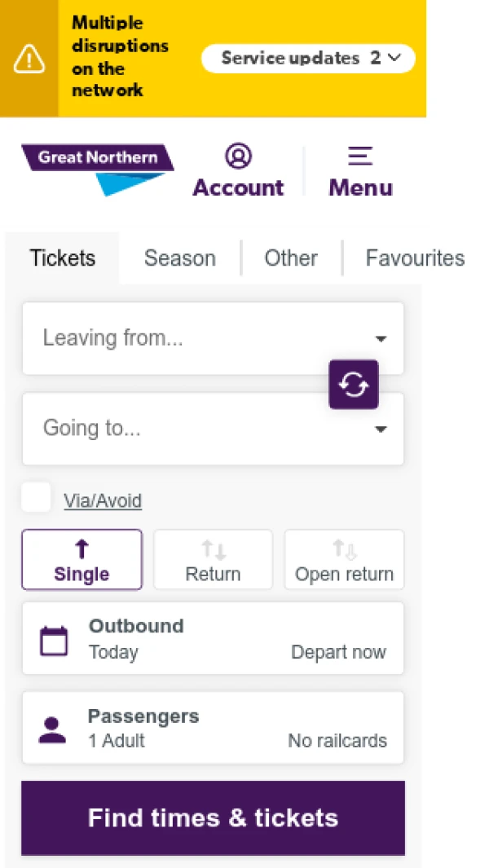Click the Outbound calendar icon
The image size is (489, 868).
[54, 641]
